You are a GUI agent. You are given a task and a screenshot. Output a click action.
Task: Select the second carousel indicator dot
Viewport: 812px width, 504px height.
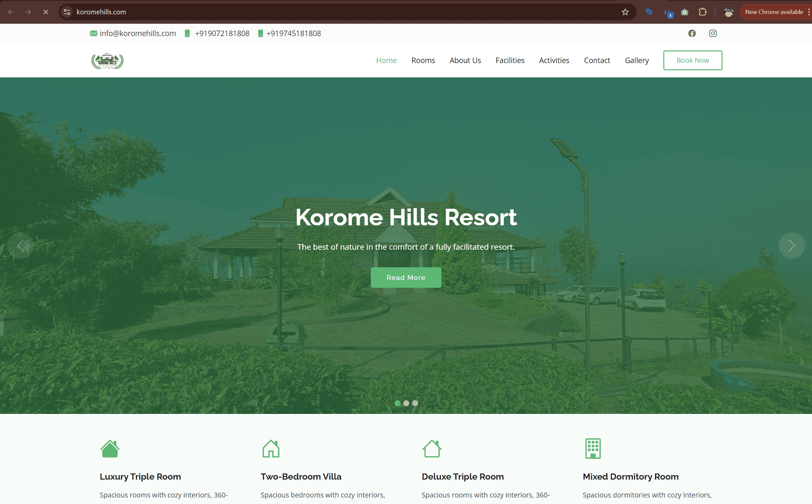(x=406, y=403)
